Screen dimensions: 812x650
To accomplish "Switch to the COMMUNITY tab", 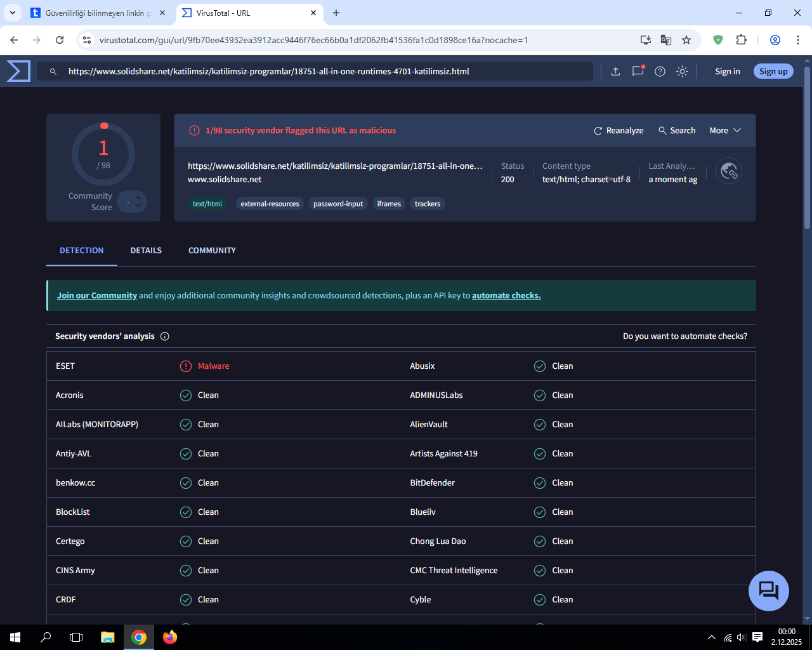I will pyautogui.click(x=212, y=251).
